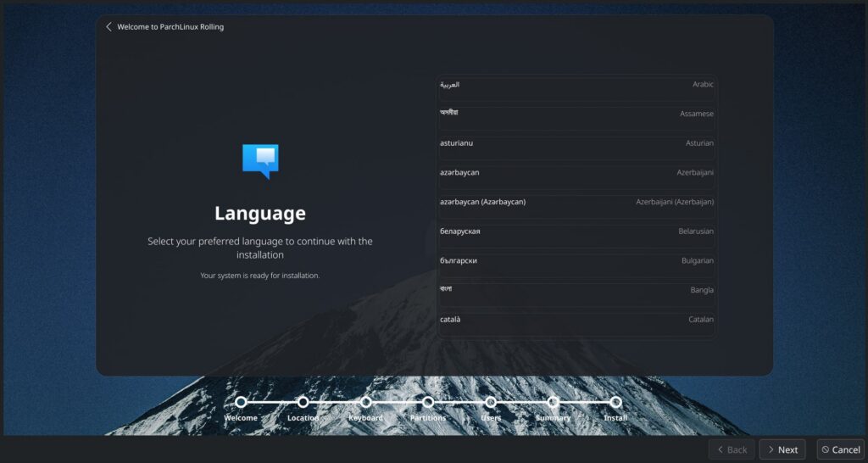Select català Catalan language
Viewport: 868px width, 463px height.
(576, 324)
